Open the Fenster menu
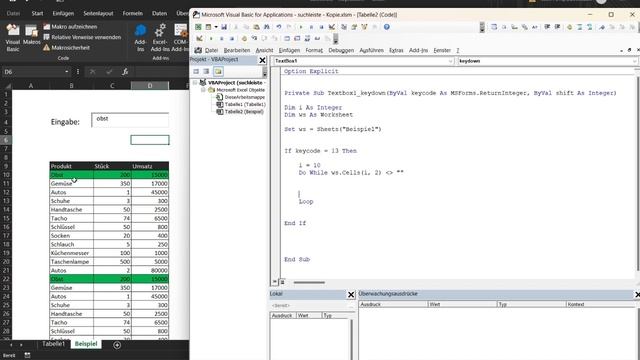 coord(442,50)
